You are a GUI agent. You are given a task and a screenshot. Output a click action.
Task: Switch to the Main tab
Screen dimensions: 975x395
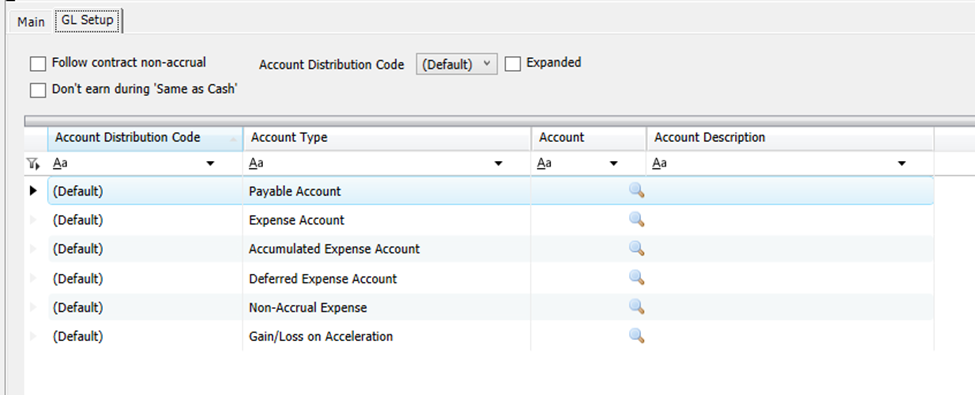[x=30, y=22]
